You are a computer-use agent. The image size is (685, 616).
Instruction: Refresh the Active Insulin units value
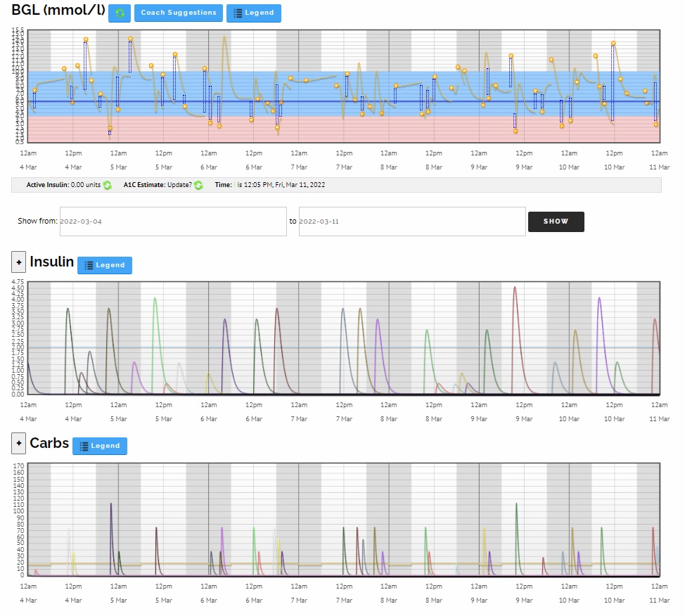(x=108, y=185)
